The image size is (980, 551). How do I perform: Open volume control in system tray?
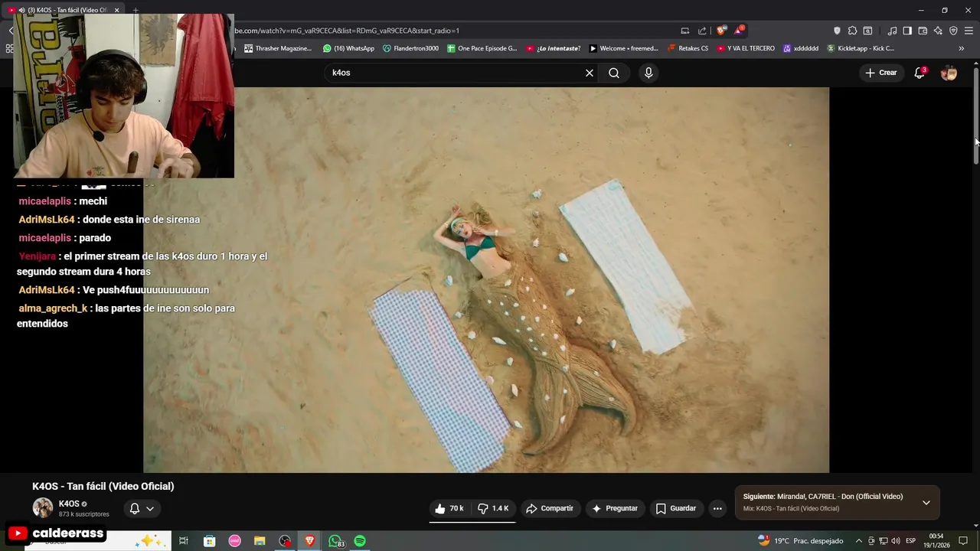(x=896, y=541)
